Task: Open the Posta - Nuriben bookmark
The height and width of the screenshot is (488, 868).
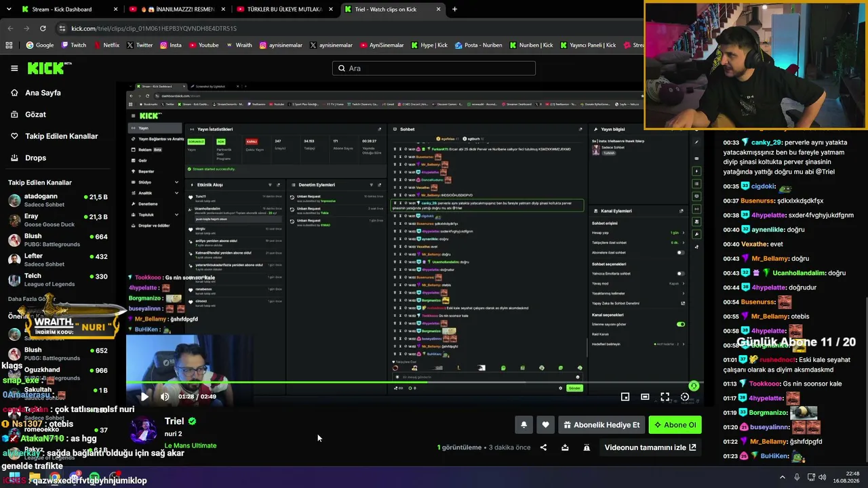Action: coord(479,45)
